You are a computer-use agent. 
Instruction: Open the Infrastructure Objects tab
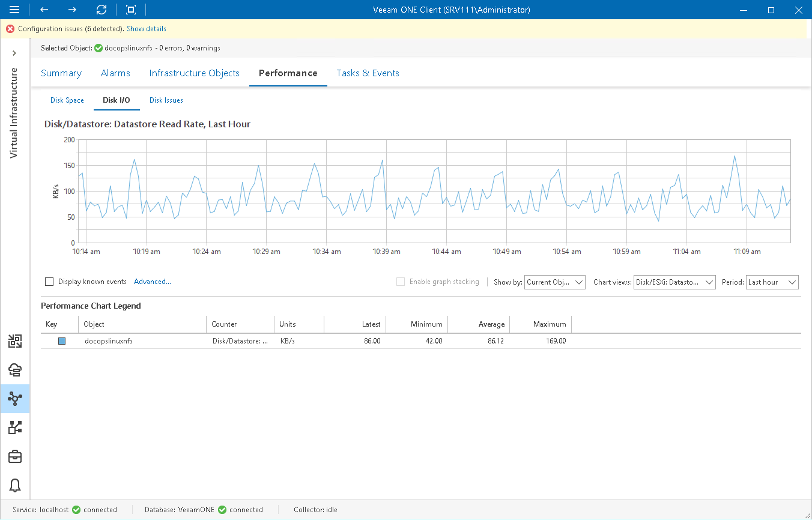pos(195,73)
